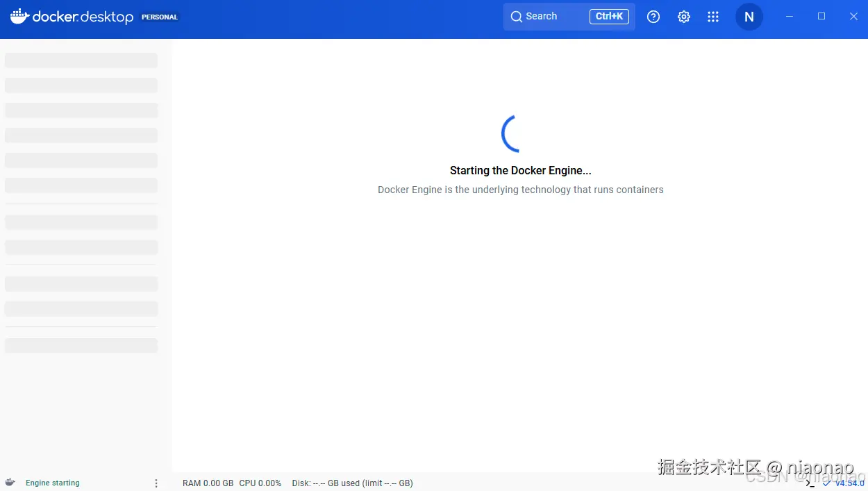Screen dimensions: 868x491
Task: Maximize the Docker Desktop window
Action: pyautogui.click(x=821, y=16)
